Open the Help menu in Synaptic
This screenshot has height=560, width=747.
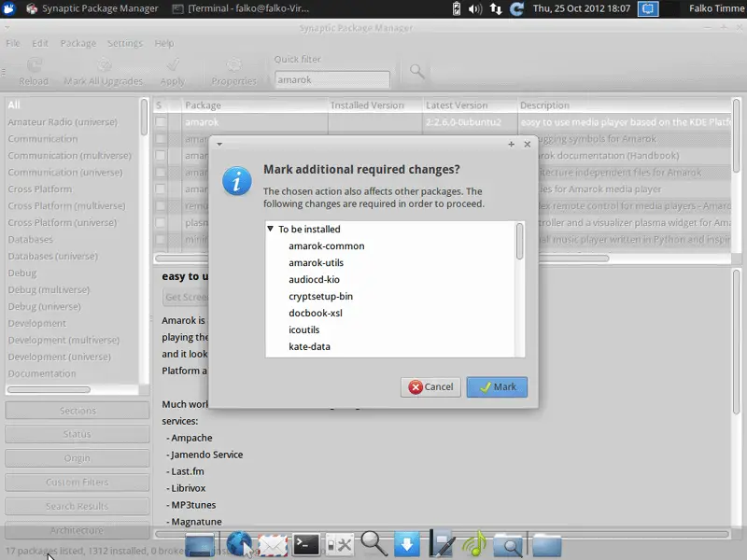164,43
